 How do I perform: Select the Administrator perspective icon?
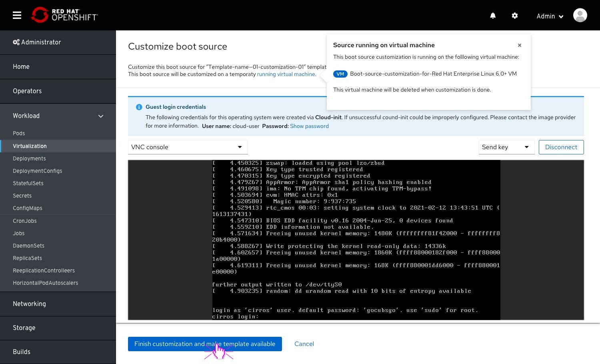(16, 42)
